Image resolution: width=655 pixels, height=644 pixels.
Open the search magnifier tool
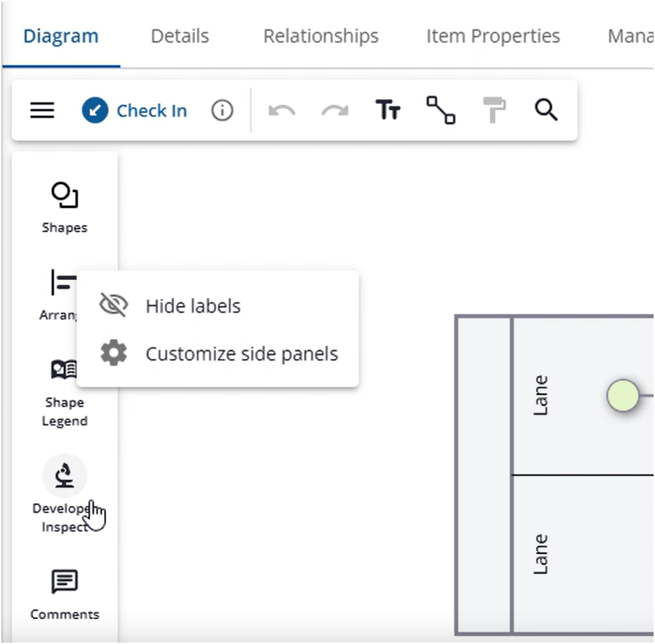[x=546, y=110]
